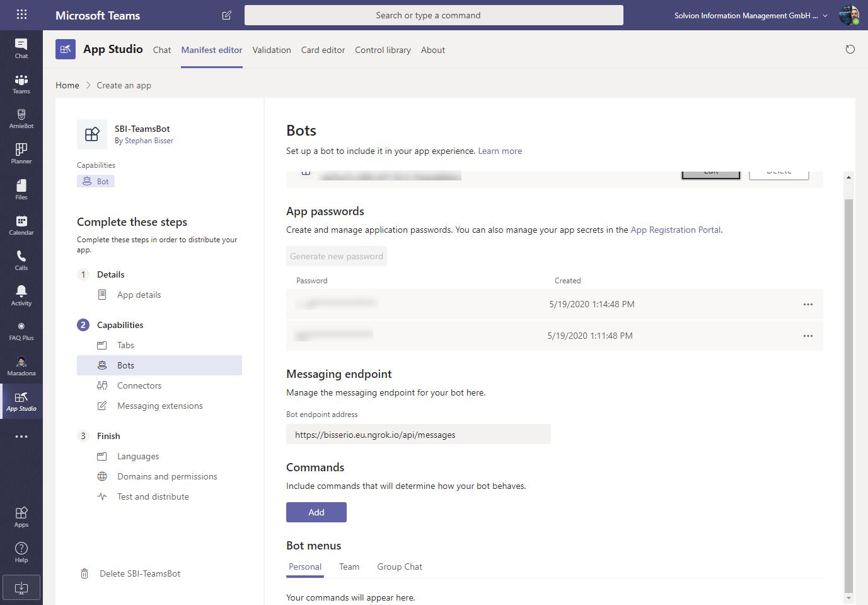The height and width of the screenshot is (605, 868).
Task: Open options for the 1:14:48 PM password
Action: click(808, 304)
